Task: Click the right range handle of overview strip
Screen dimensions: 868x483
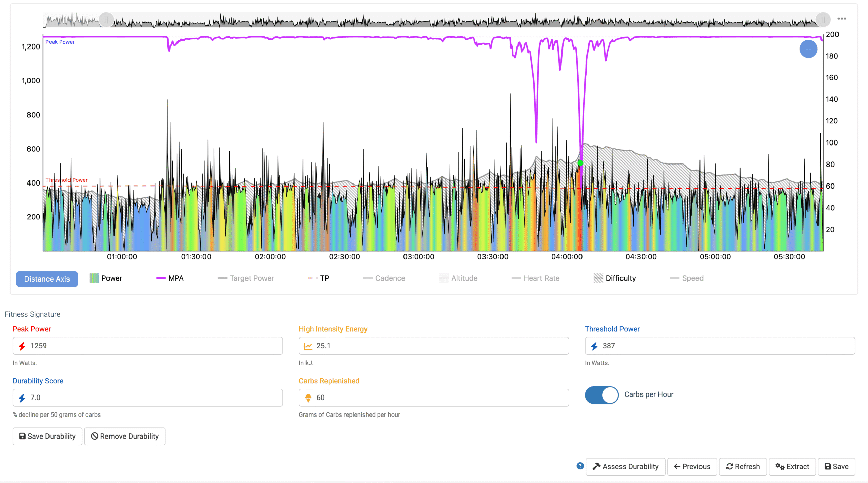Action: coord(823,20)
